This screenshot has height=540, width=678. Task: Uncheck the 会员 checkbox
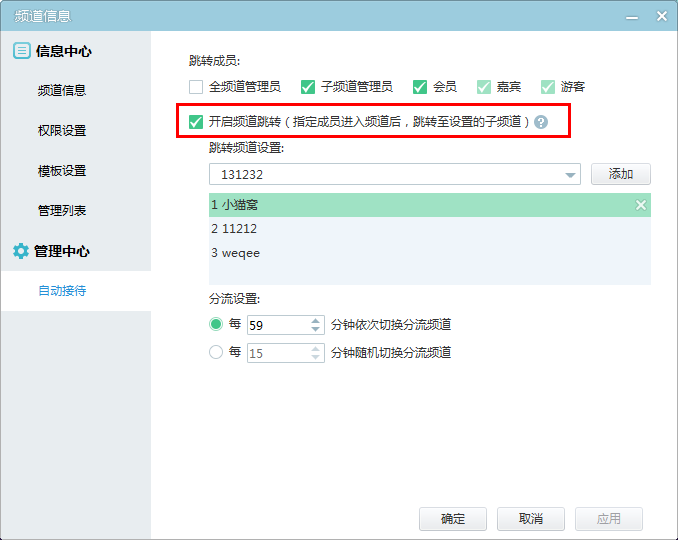[x=420, y=87]
